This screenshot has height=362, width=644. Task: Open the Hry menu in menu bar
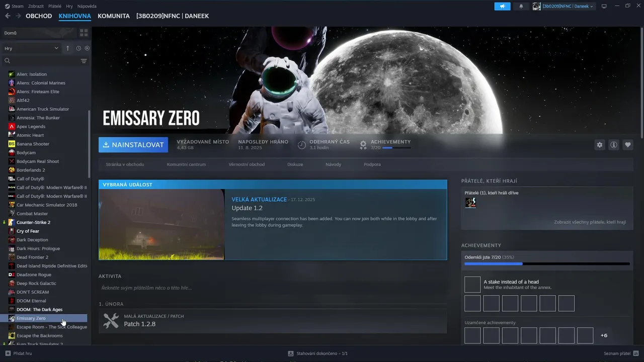pyautogui.click(x=69, y=6)
